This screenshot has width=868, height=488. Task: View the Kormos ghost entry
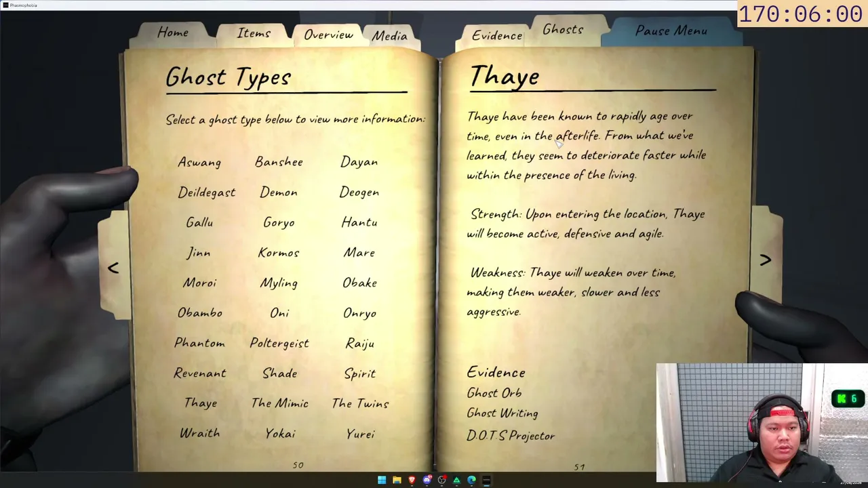pyautogui.click(x=279, y=253)
